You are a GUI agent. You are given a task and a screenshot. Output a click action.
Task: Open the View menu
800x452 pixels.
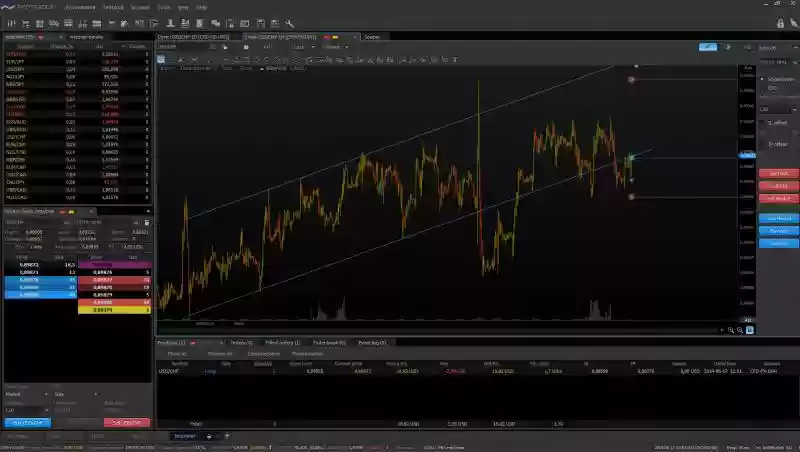pos(183,7)
